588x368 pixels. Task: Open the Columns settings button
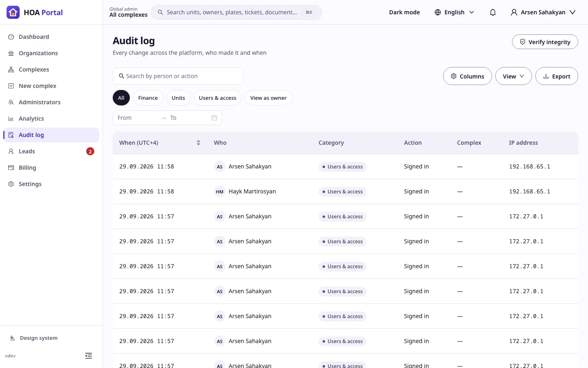[x=468, y=76]
